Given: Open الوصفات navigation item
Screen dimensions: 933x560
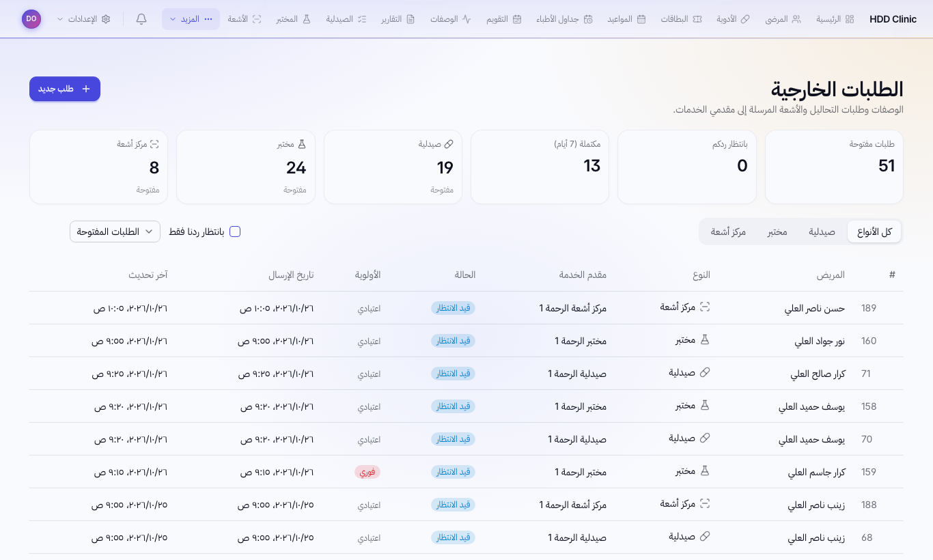Looking at the screenshot, I should [x=451, y=19].
